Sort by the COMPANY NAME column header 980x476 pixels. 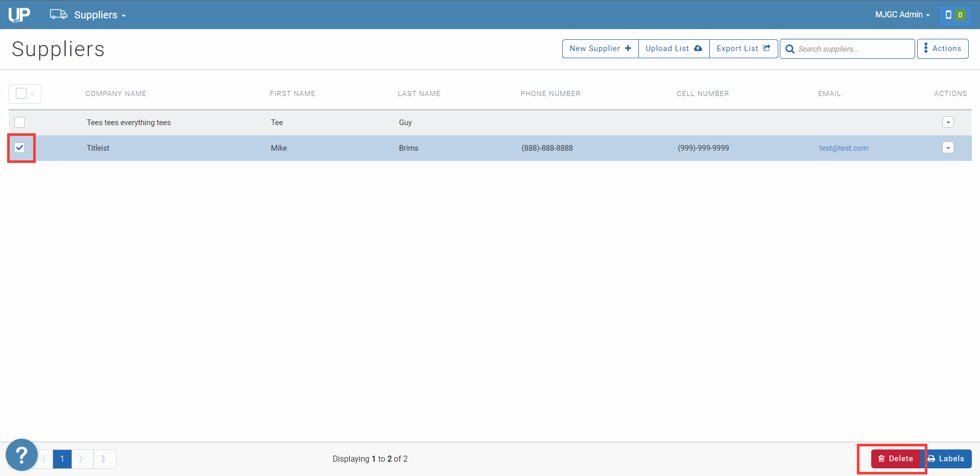click(x=116, y=93)
